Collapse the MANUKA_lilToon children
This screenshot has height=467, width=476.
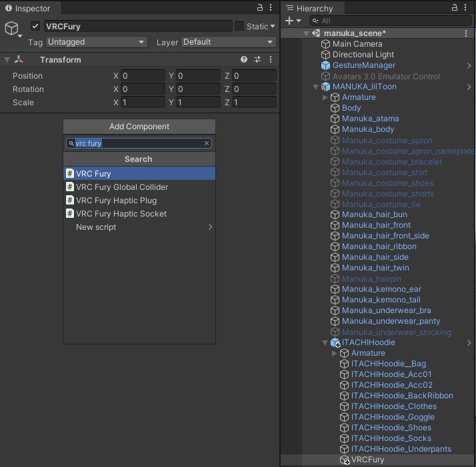pos(316,87)
